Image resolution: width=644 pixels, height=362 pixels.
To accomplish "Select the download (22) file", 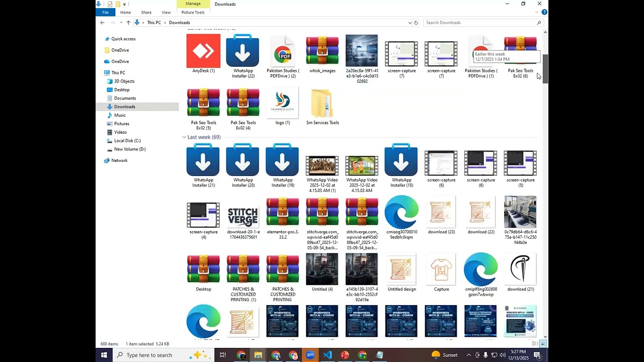I will pos(481,216).
